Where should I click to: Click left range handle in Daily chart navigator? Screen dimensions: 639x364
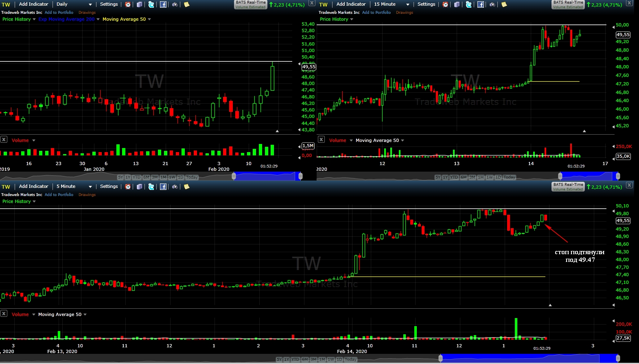234,176
